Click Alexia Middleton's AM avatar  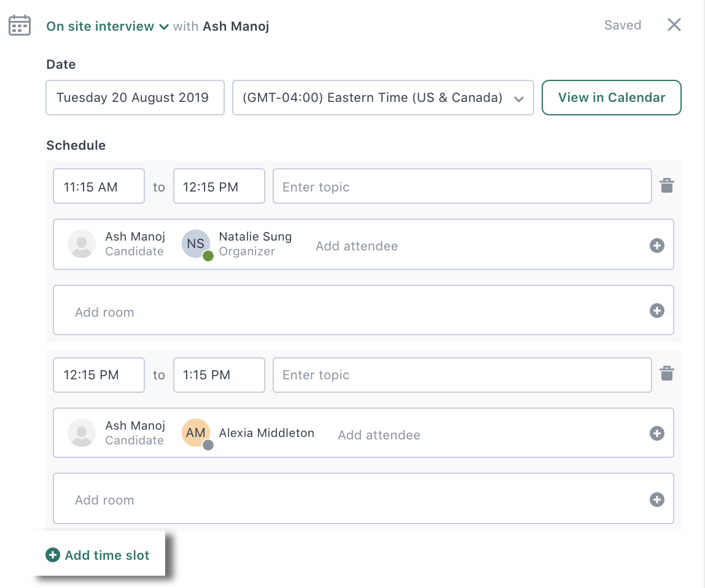196,432
